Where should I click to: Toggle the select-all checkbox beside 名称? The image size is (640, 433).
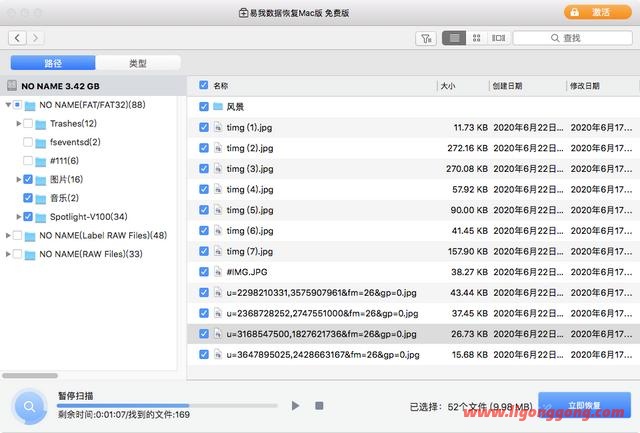click(x=204, y=85)
